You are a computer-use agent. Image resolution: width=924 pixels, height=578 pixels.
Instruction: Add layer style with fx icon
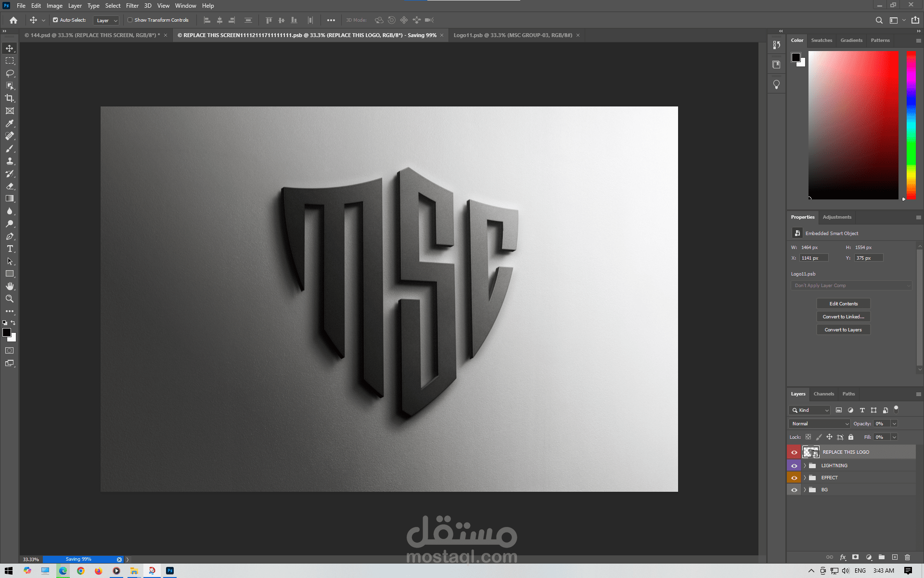pyautogui.click(x=843, y=557)
